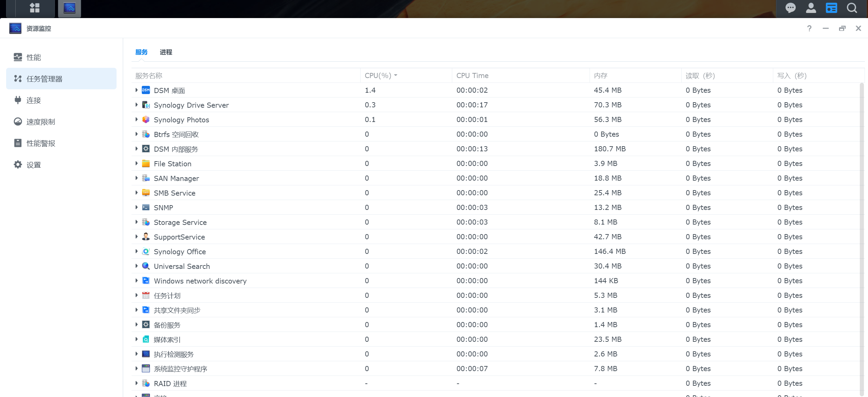Image resolution: width=868 pixels, height=397 pixels.
Task: Click the Synology Drive Server icon
Action: pyautogui.click(x=146, y=105)
